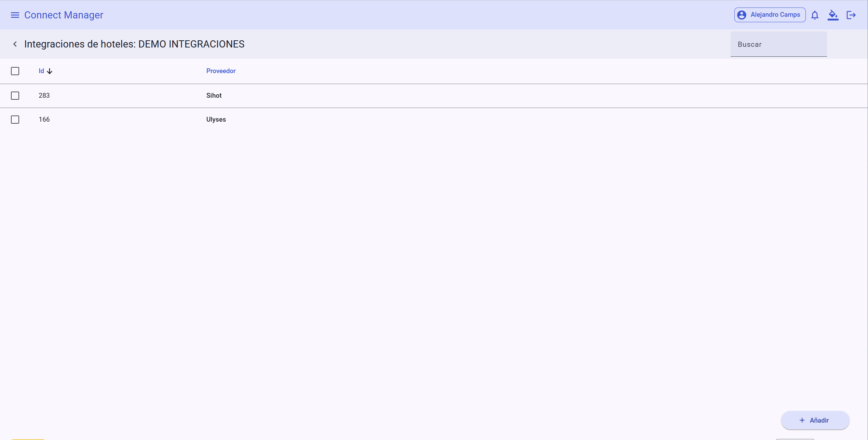Click the Id value 166 cell
Screen dimensions: 868x440
(44, 120)
